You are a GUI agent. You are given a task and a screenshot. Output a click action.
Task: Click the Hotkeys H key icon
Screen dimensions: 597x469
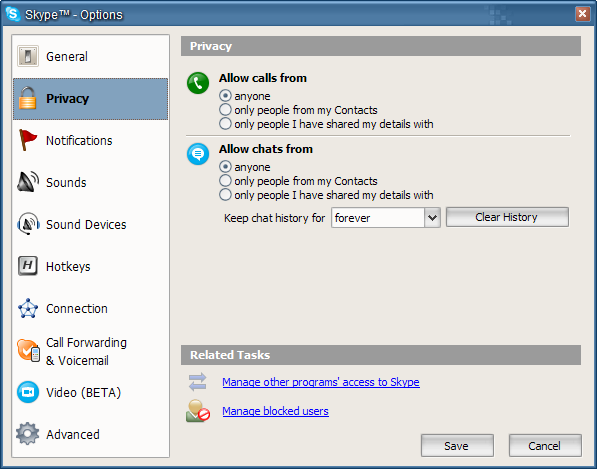point(28,265)
